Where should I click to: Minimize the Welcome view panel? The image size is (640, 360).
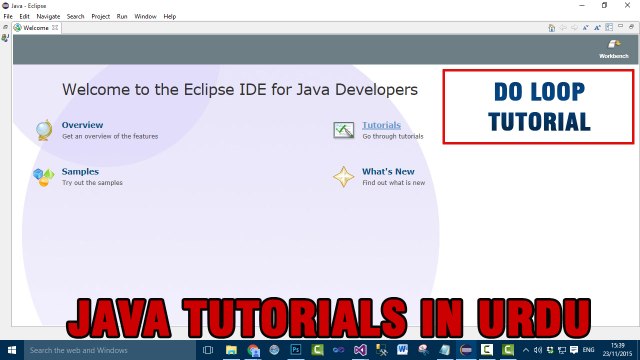click(x=620, y=27)
